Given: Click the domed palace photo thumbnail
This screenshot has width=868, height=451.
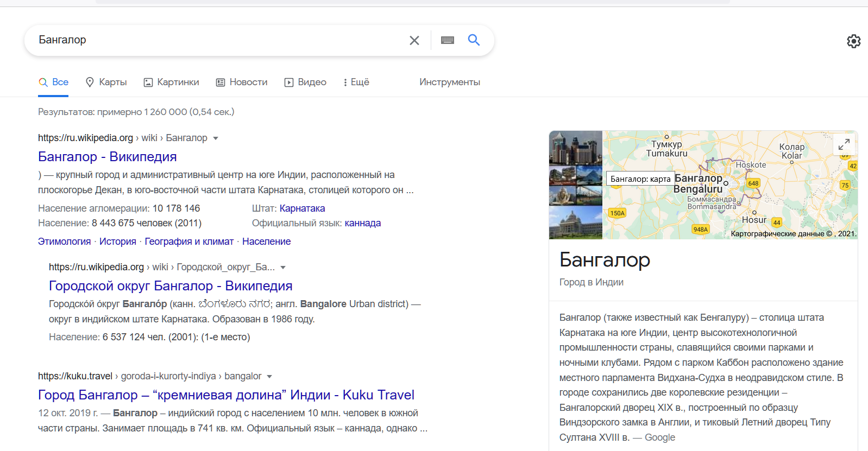Looking at the screenshot, I should [575, 223].
